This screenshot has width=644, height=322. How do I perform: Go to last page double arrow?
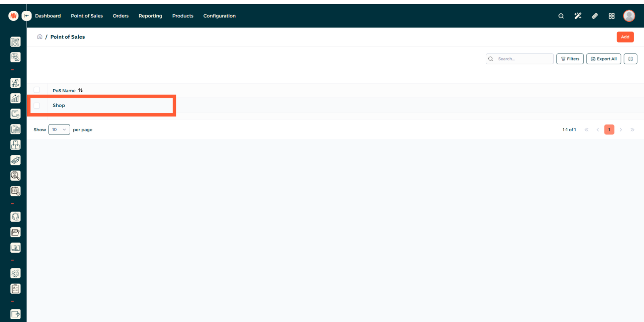(x=632, y=130)
